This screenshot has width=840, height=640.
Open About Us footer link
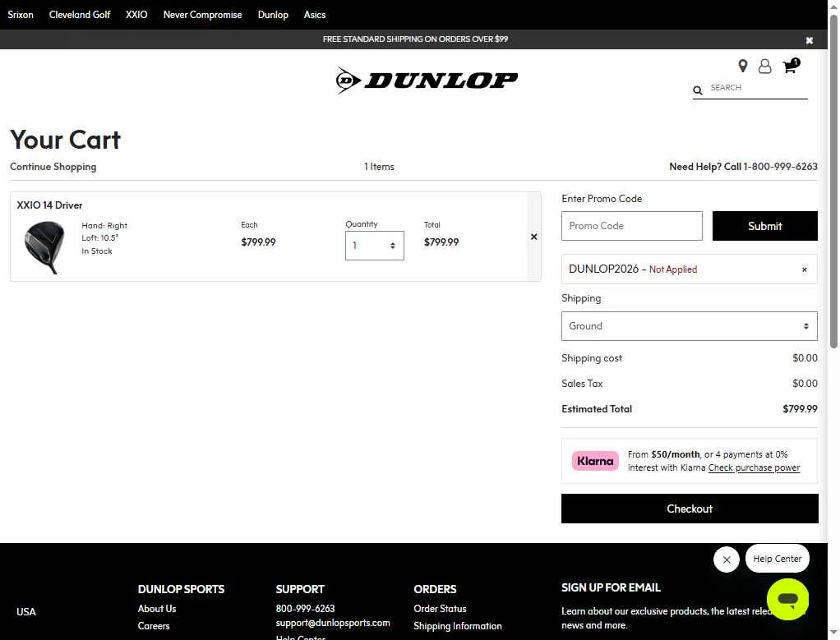157,609
